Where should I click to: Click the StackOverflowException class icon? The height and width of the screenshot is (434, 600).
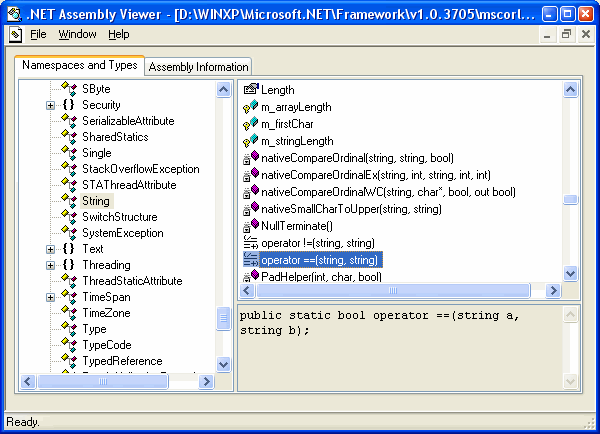tap(69, 169)
